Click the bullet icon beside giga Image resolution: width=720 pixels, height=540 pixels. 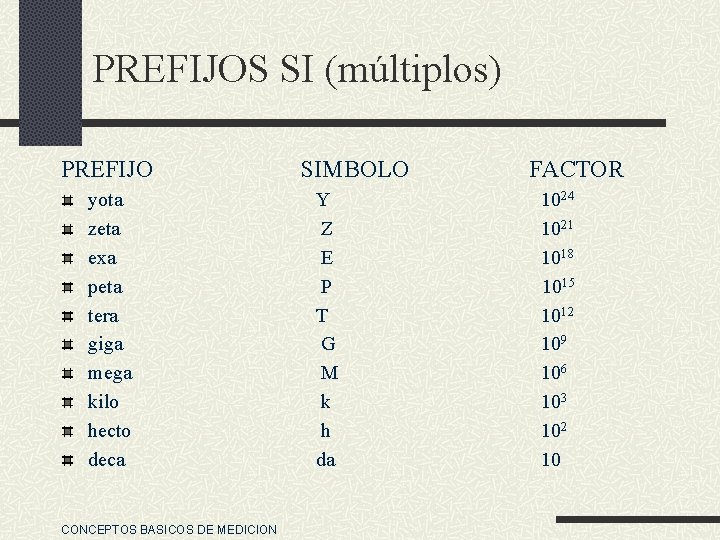click(68, 345)
